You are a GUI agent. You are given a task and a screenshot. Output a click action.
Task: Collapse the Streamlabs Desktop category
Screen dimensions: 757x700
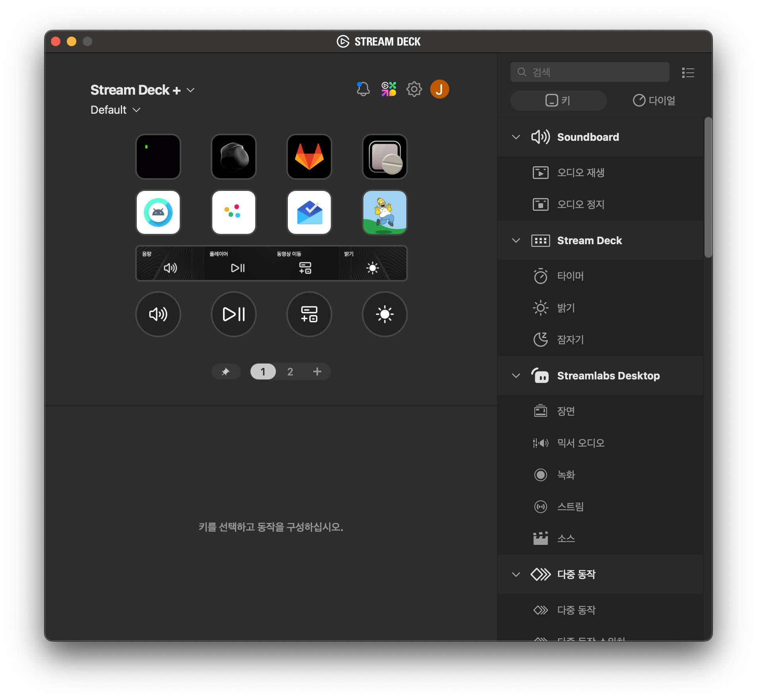pos(516,376)
